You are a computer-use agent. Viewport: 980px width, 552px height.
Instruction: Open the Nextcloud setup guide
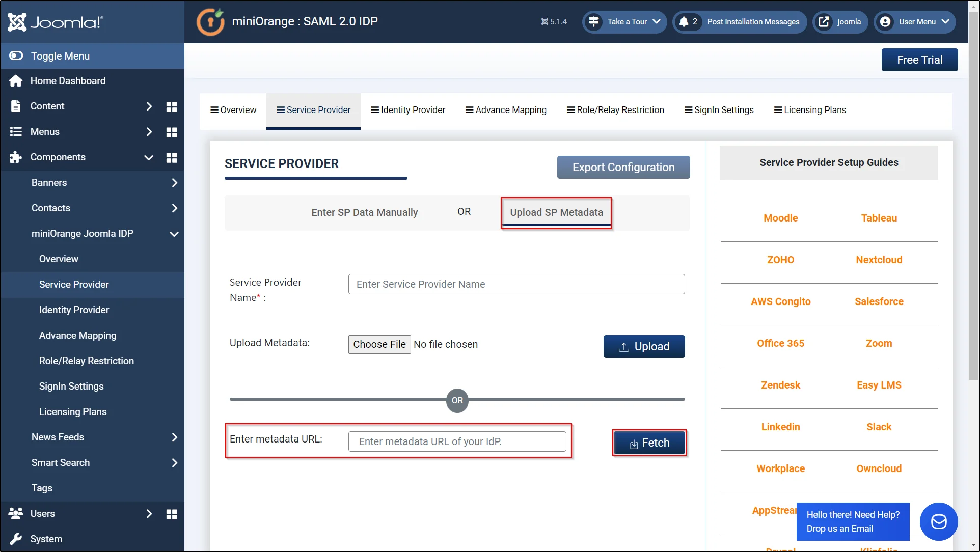[879, 260]
